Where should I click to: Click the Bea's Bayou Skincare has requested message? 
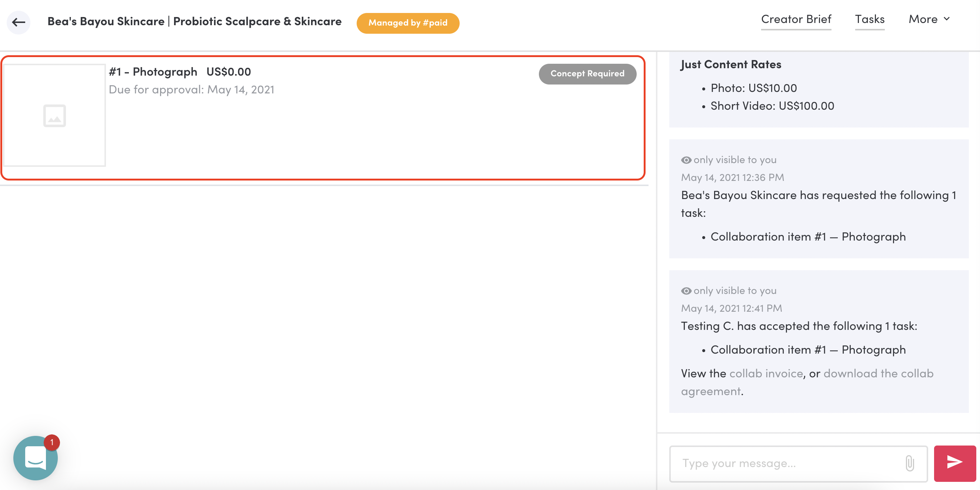819,204
